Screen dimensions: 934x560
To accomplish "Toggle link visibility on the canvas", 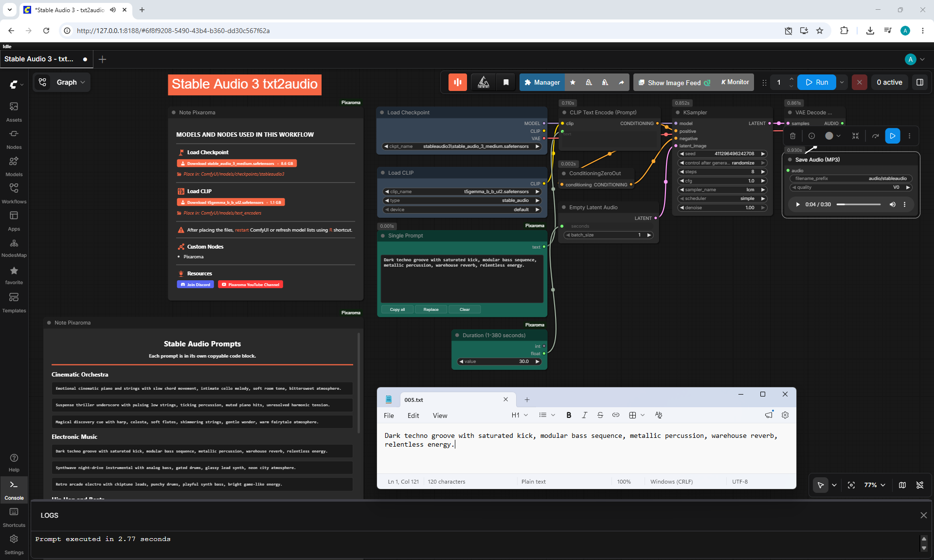I will pyautogui.click(x=920, y=485).
